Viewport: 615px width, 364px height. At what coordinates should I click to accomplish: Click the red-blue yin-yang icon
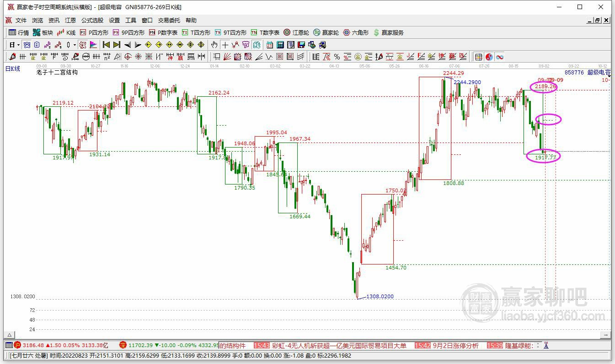(489, 57)
